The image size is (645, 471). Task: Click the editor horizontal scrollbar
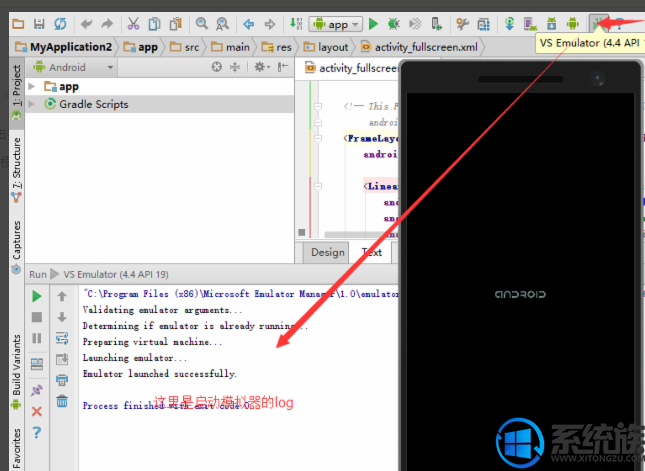point(361,234)
